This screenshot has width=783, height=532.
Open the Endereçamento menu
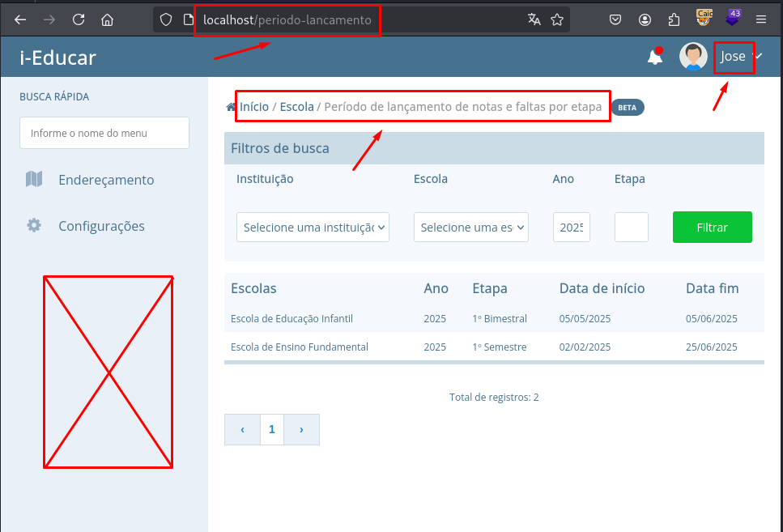click(x=105, y=180)
